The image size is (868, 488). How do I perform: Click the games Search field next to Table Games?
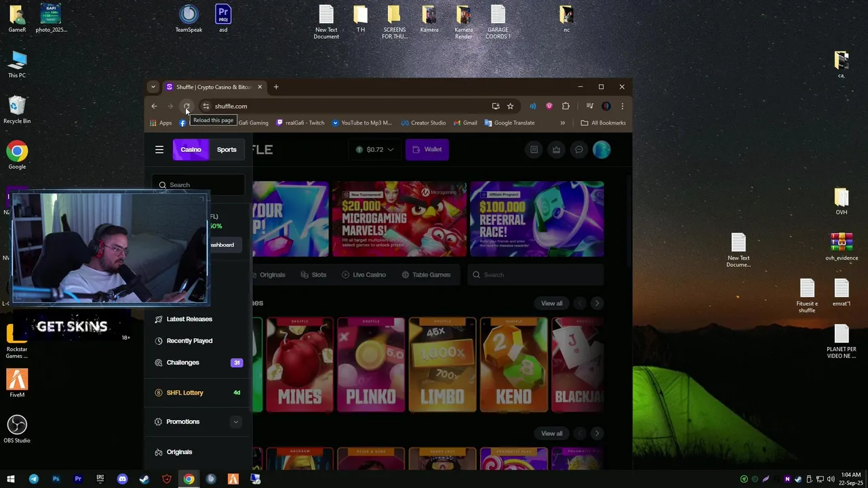[x=536, y=274]
